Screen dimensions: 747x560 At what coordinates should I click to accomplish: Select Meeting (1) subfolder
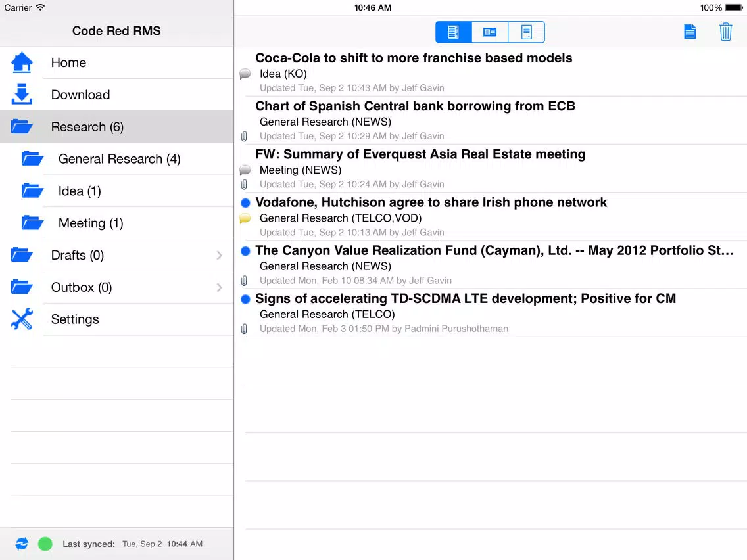[x=117, y=223]
